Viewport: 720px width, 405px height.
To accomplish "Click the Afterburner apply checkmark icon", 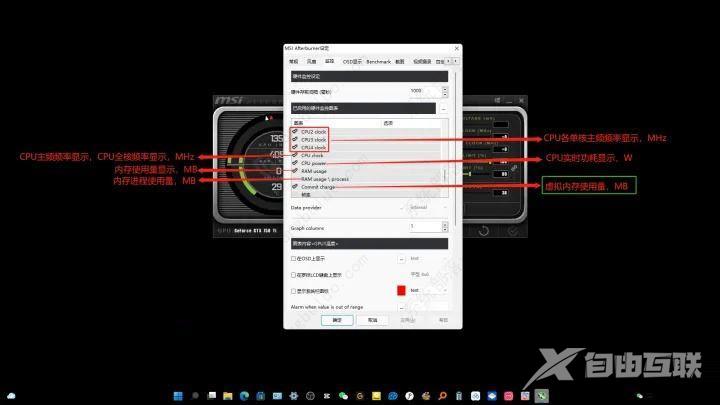I will click(512, 231).
